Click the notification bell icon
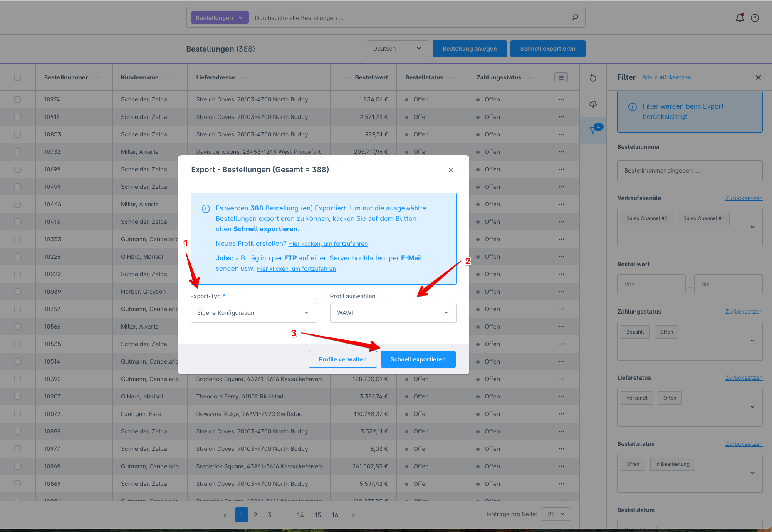This screenshot has width=772, height=532. click(x=740, y=18)
